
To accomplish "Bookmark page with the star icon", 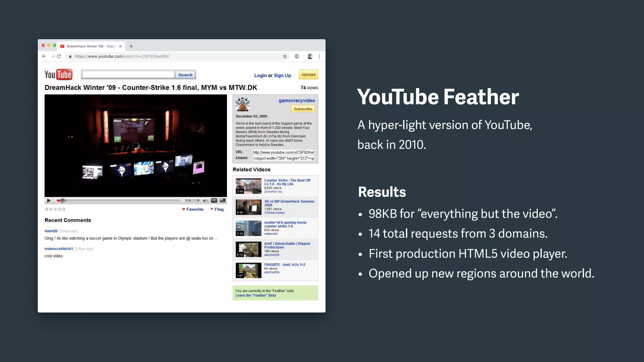I will (x=285, y=57).
